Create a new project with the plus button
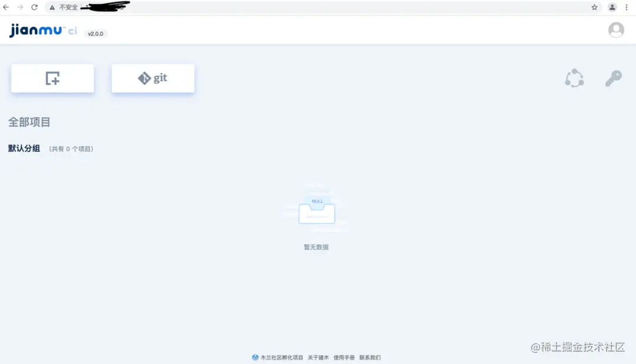 (52, 78)
